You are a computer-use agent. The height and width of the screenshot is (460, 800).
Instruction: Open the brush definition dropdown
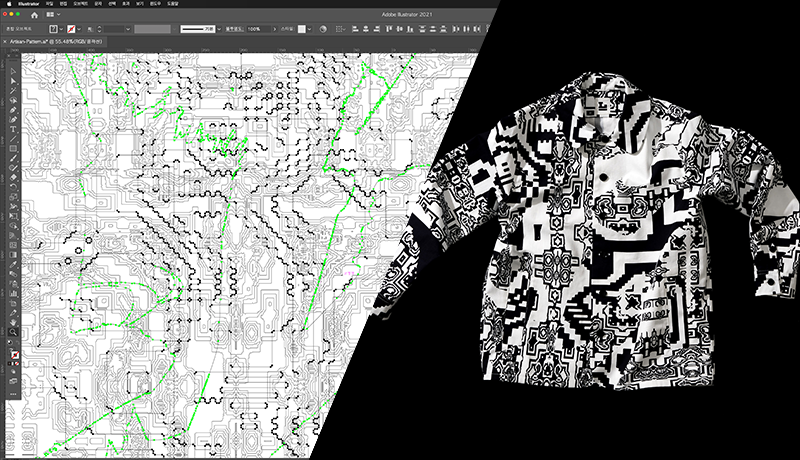(x=219, y=29)
